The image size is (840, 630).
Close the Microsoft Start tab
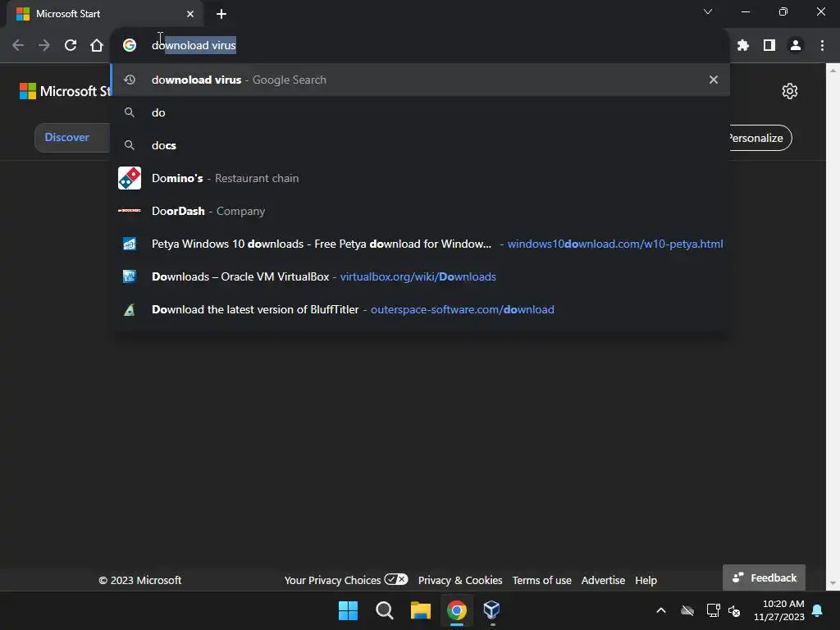click(x=190, y=14)
